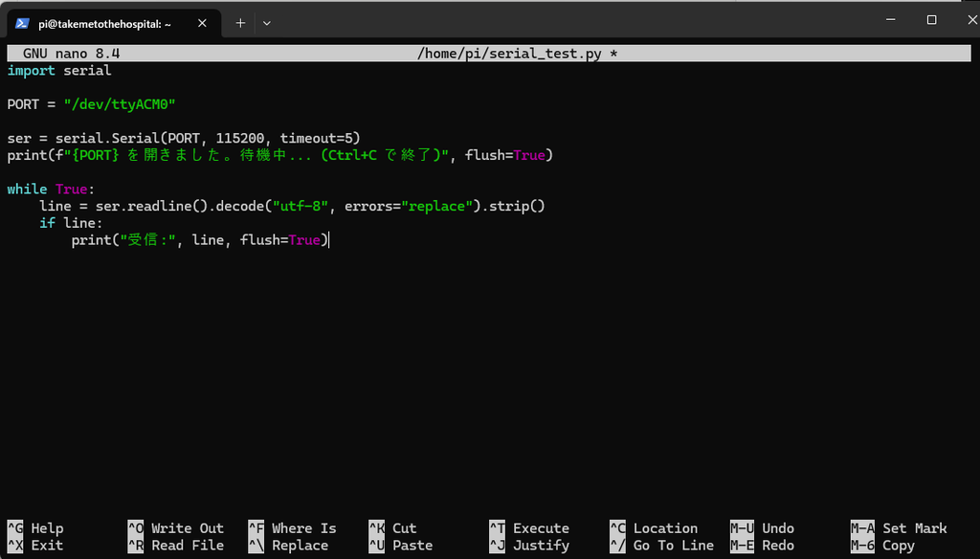Click 'True:' after the while keyword

coord(75,189)
